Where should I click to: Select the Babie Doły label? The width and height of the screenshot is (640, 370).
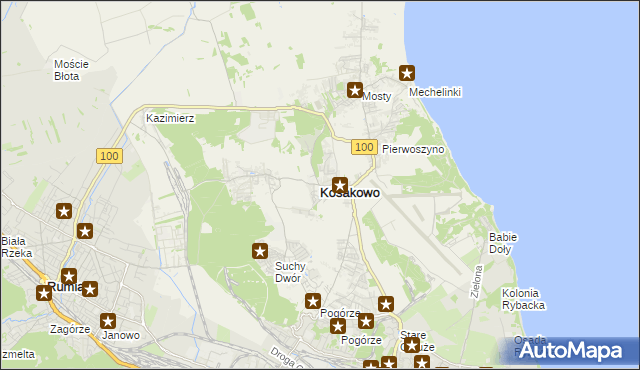503,243
